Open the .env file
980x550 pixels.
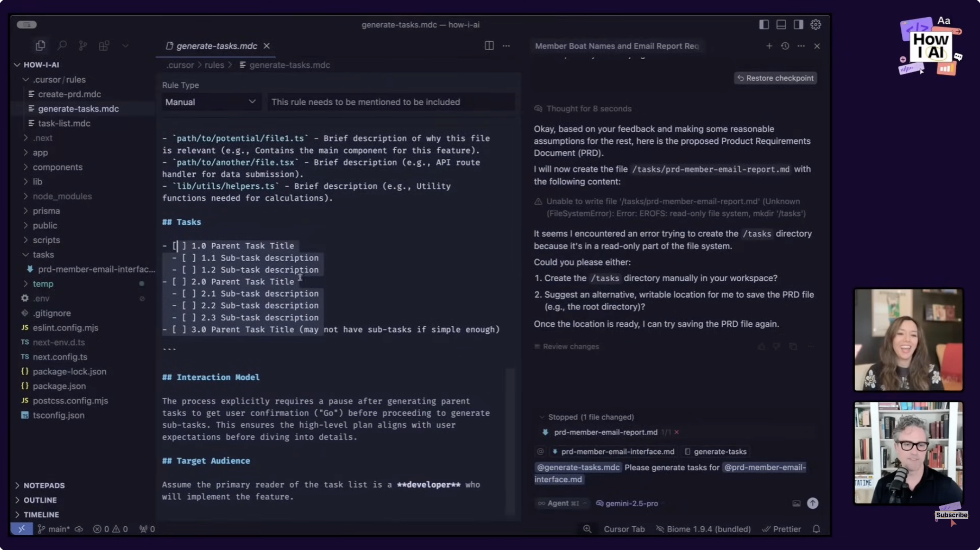pos(41,298)
